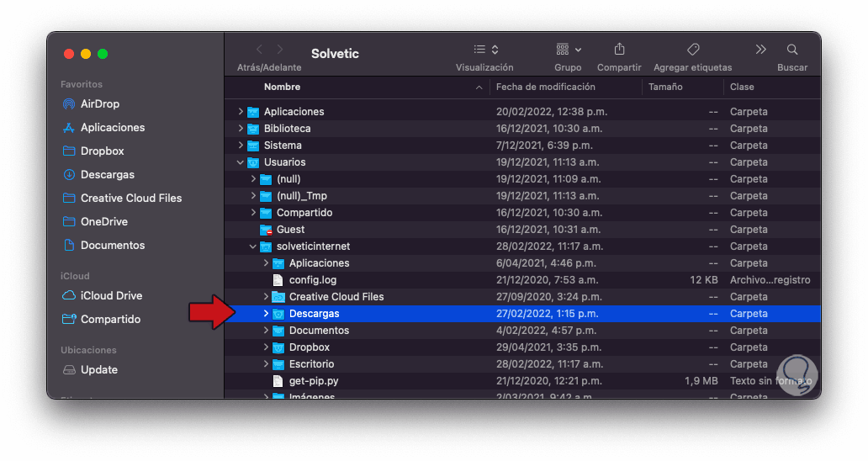Select the config.log file
868x461 pixels.
click(312, 280)
